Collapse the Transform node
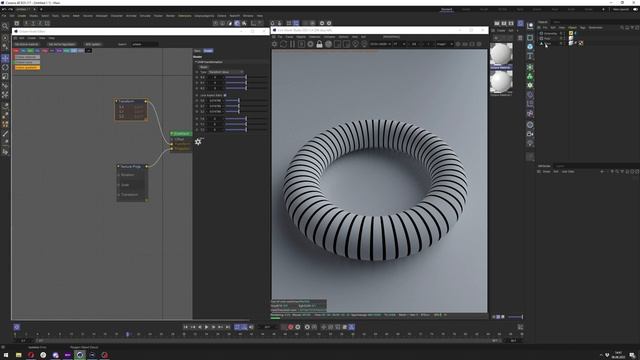This screenshot has height=360, width=640. pos(117,101)
